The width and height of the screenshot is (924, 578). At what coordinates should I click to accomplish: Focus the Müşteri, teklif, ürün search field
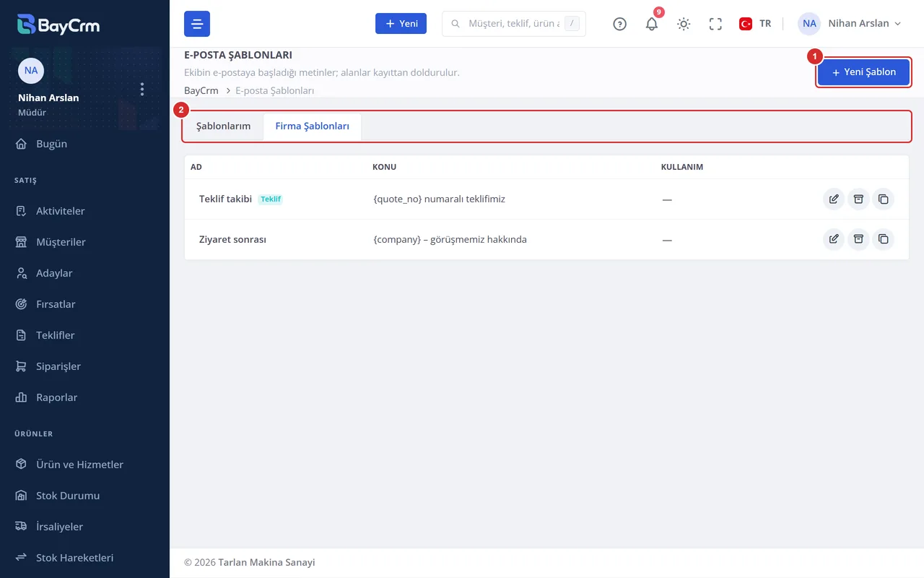513,24
